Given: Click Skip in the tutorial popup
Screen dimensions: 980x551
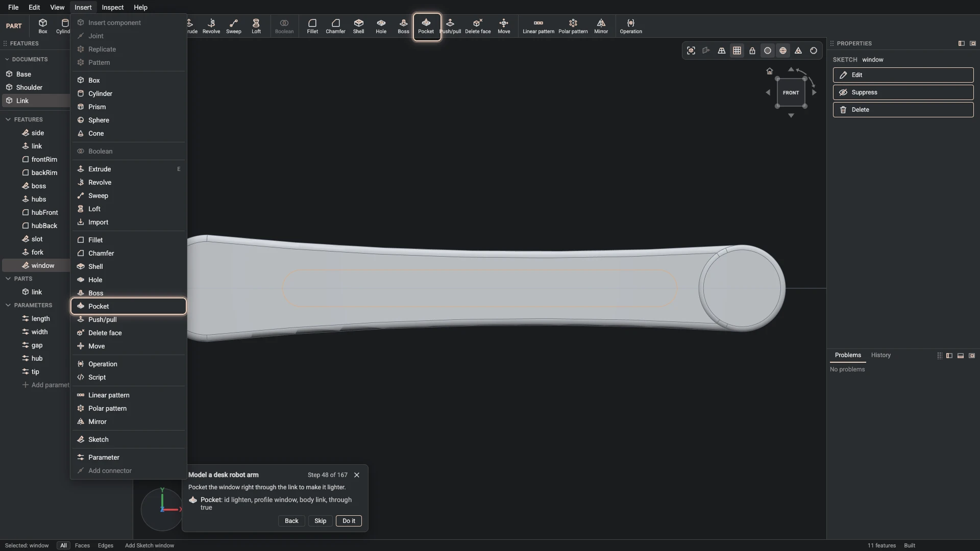Looking at the screenshot, I should 321,521.
